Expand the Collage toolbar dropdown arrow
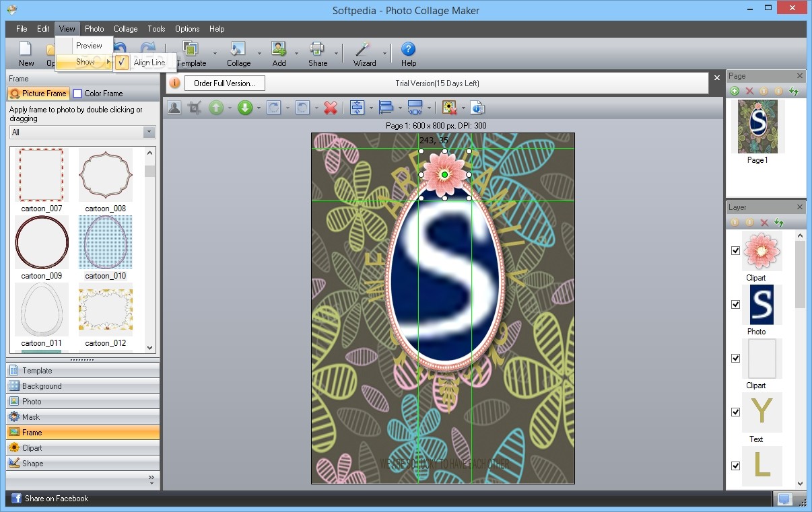The height and width of the screenshot is (512, 812). [x=259, y=53]
